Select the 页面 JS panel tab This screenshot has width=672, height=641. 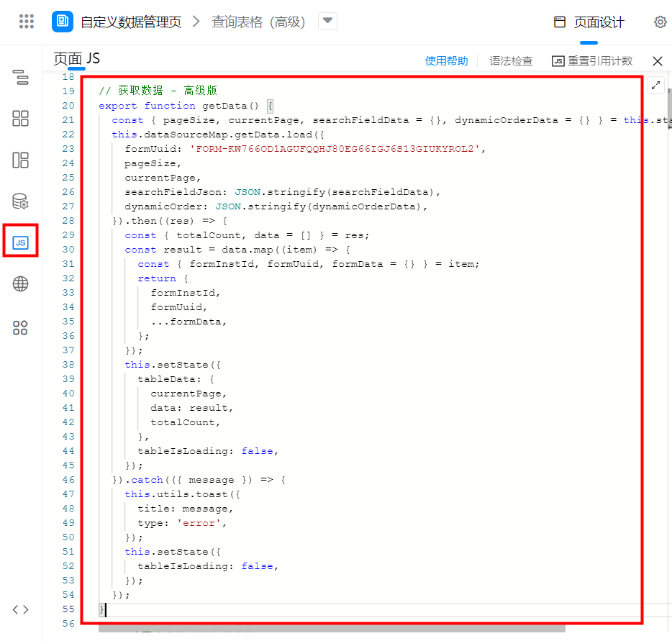click(x=76, y=60)
